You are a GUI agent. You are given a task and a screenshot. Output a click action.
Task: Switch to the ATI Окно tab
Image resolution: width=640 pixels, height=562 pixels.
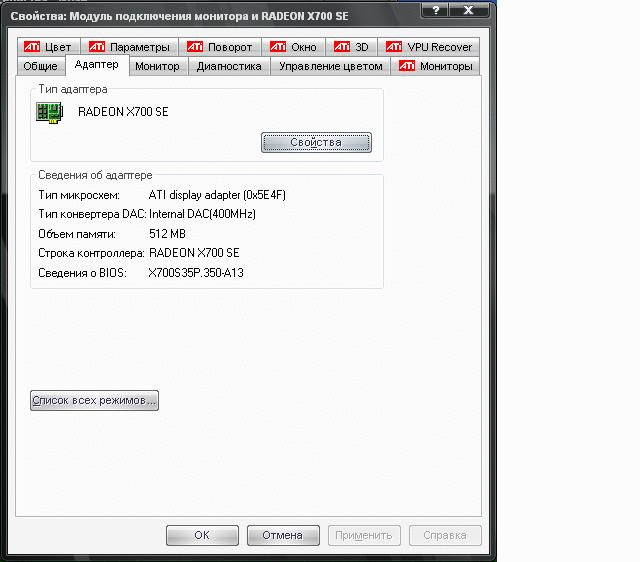click(293, 47)
